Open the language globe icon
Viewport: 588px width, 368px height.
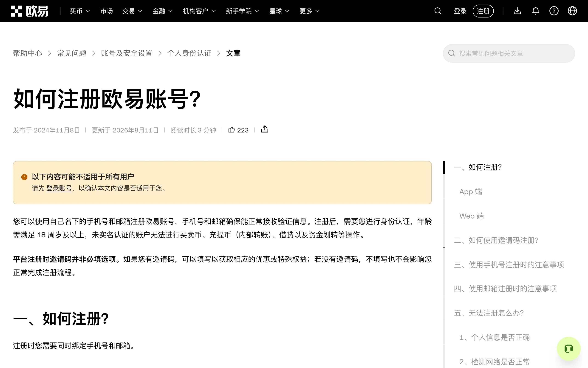pos(572,11)
